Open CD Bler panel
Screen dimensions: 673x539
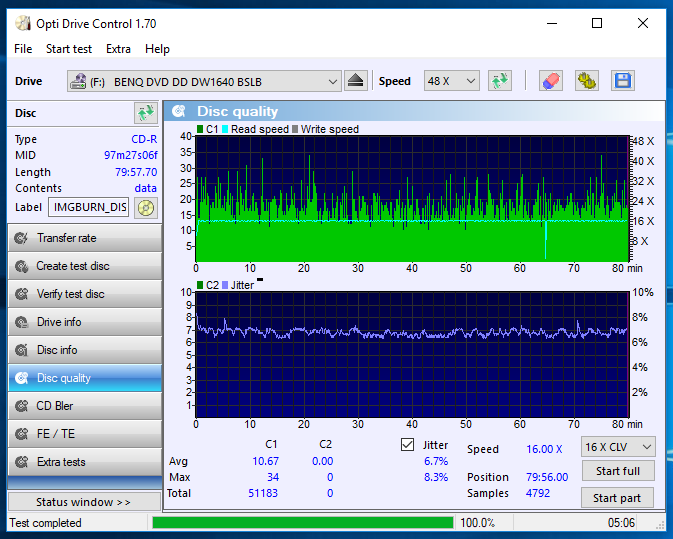click(x=85, y=406)
